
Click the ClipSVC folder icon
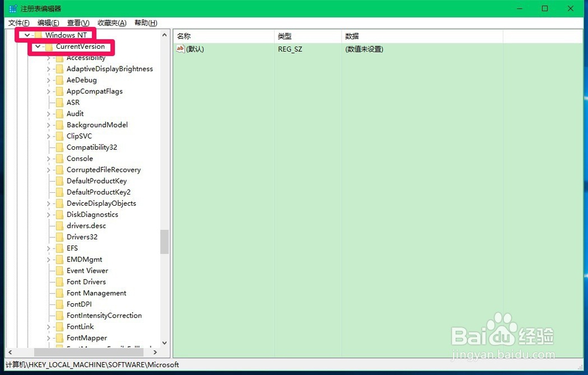59,136
